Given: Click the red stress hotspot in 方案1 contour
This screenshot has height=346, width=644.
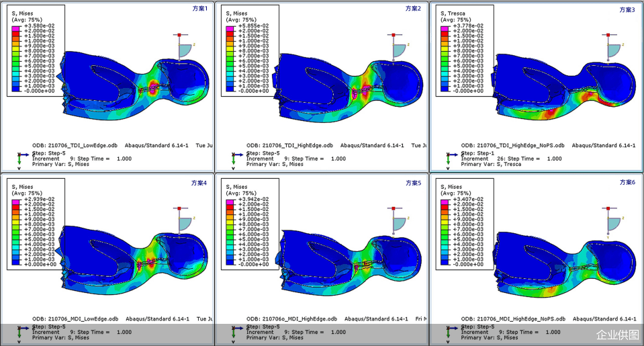Looking at the screenshot, I should 154,86.
